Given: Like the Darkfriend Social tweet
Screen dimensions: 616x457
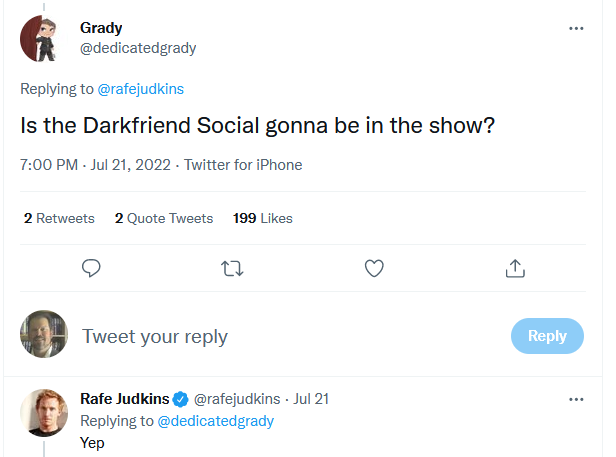Looking at the screenshot, I should pyautogui.click(x=374, y=268).
